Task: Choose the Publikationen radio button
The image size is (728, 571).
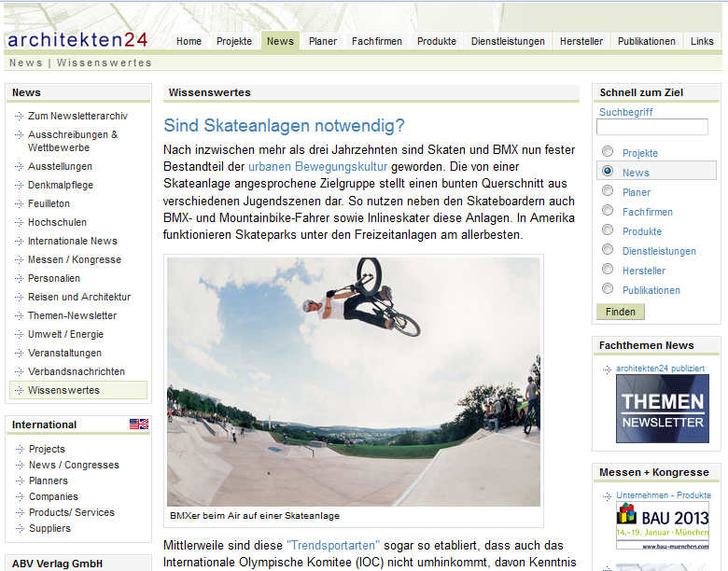Action: coord(608,289)
